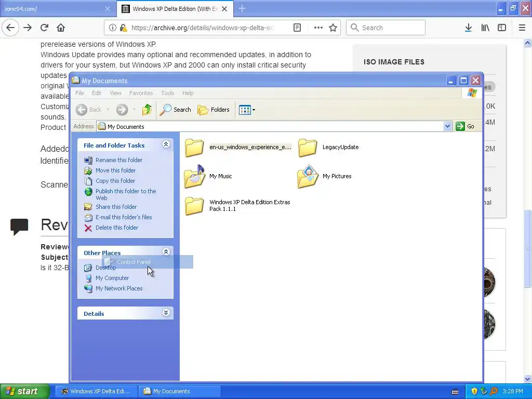Open Firefox home page
Viewport: 532px width, 399px height.
click(x=61, y=28)
